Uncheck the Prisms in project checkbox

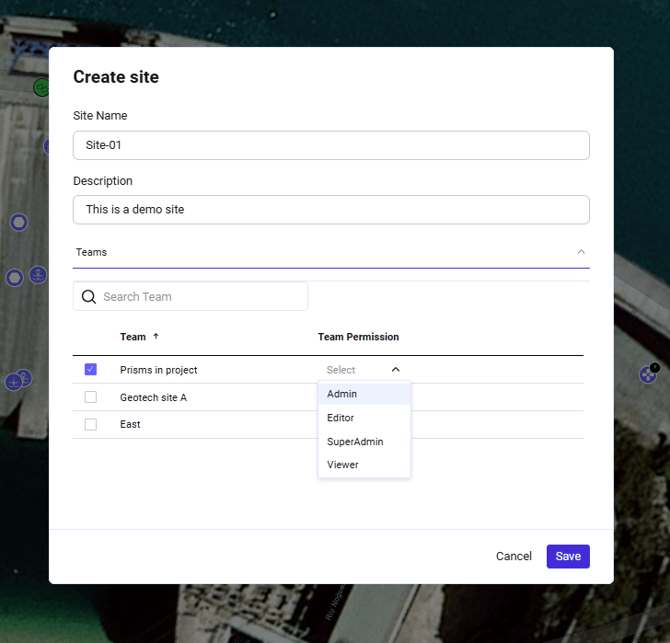click(x=91, y=370)
